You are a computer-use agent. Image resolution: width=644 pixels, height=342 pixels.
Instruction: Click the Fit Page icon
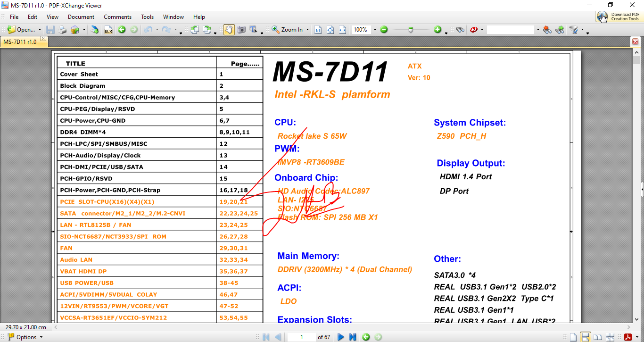tap(330, 30)
